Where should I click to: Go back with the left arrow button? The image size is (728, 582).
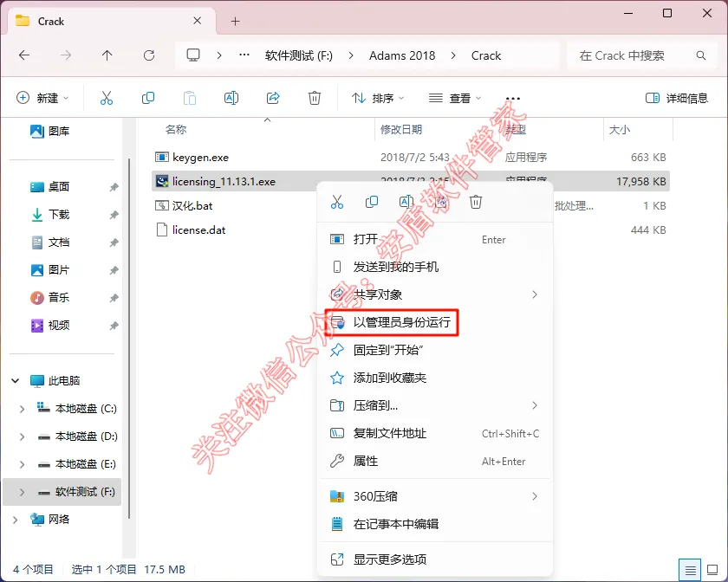tap(24, 55)
